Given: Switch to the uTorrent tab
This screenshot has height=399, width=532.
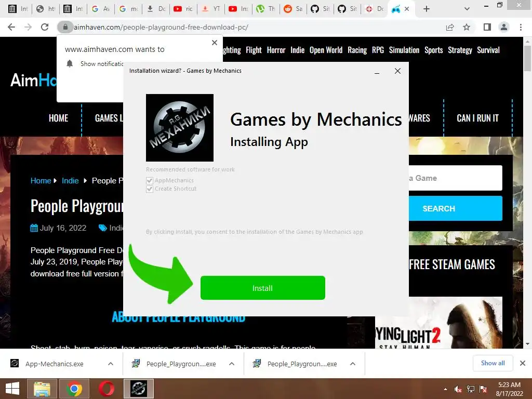Looking at the screenshot, I should click(x=265, y=9).
